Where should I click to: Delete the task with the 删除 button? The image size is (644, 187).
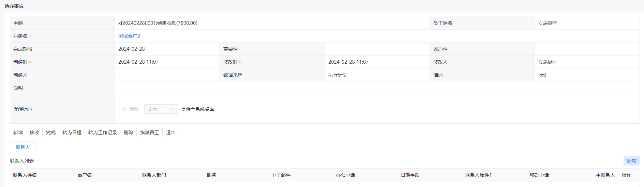click(x=129, y=133)
